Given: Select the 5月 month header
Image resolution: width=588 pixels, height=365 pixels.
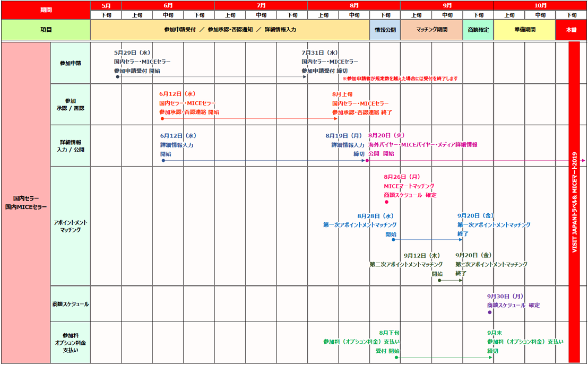Looking at the screenshot, I should 106,6.
